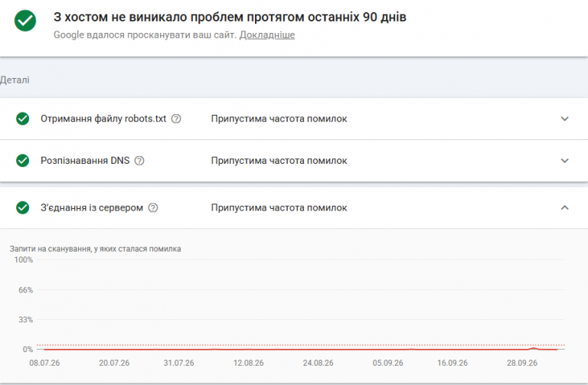Click the 24.08.26 date label

click(x=318, y=364)
